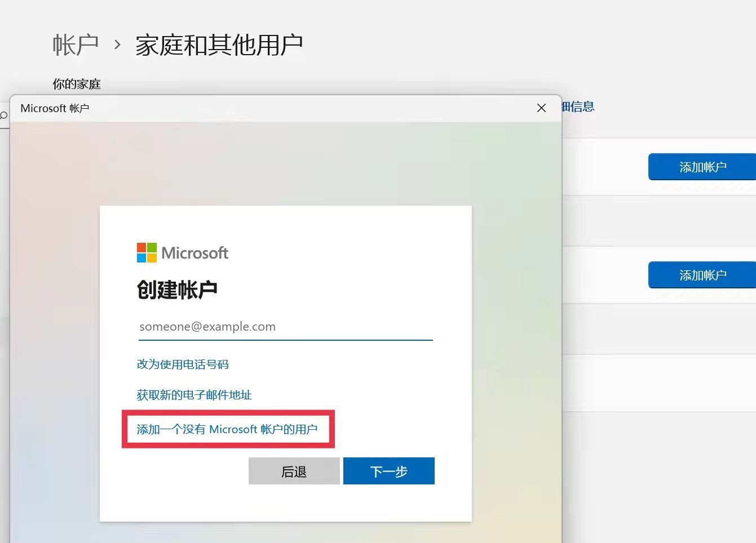Select 添加一个没有 Microsoft 帐户的用户

coord(227,429)
